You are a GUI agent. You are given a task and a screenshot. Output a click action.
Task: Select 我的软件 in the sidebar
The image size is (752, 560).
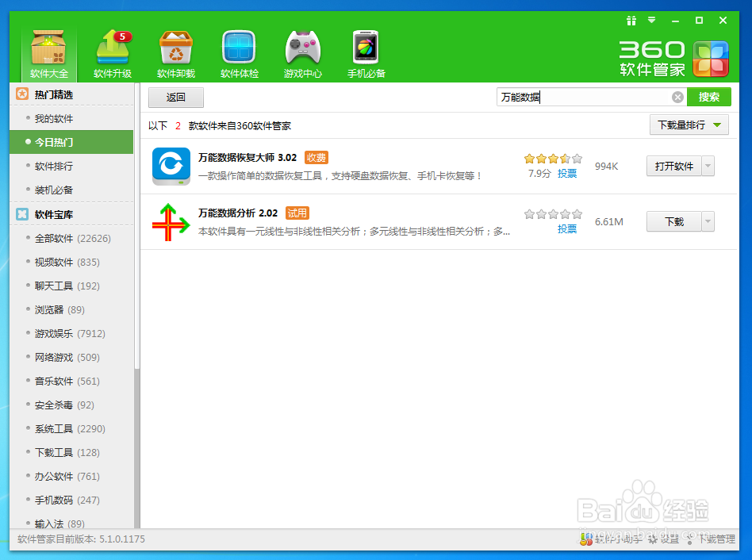click(x=71, y=118)
